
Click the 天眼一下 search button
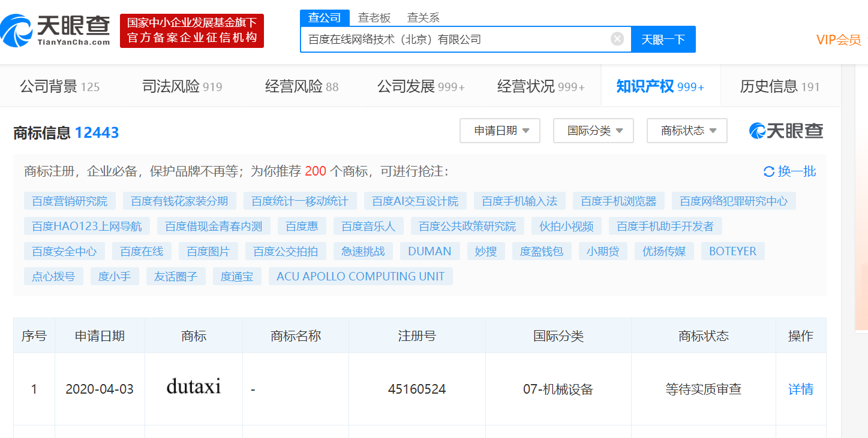[x=663, y=38]
